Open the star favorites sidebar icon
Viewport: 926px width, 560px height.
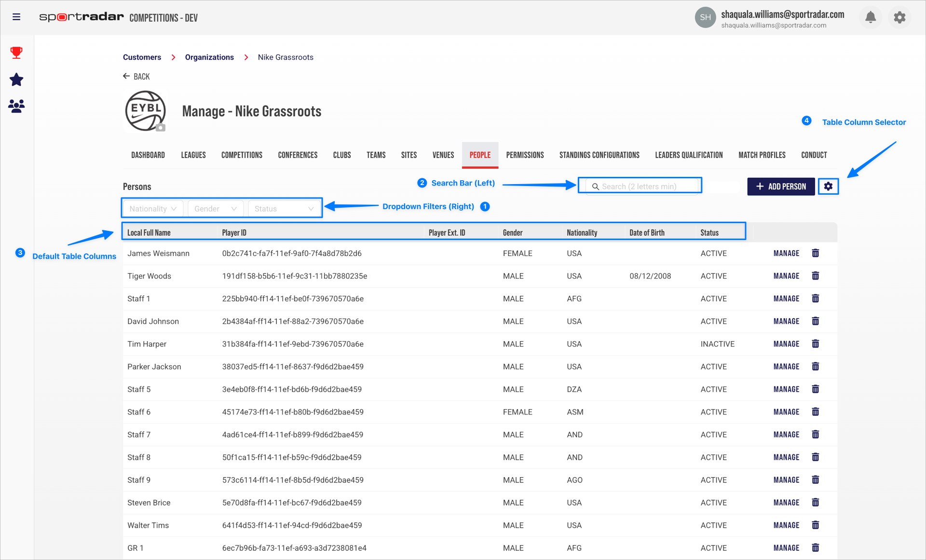[16, 80]
